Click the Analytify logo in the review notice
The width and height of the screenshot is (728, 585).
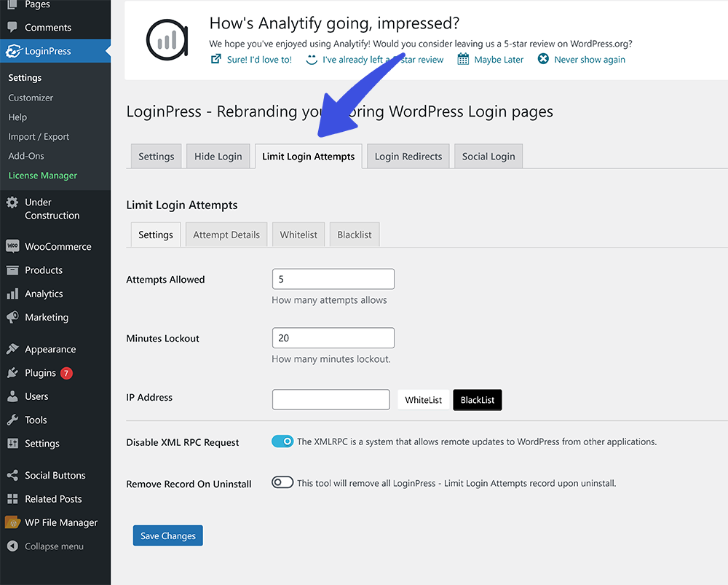click(x=167, y=40)
